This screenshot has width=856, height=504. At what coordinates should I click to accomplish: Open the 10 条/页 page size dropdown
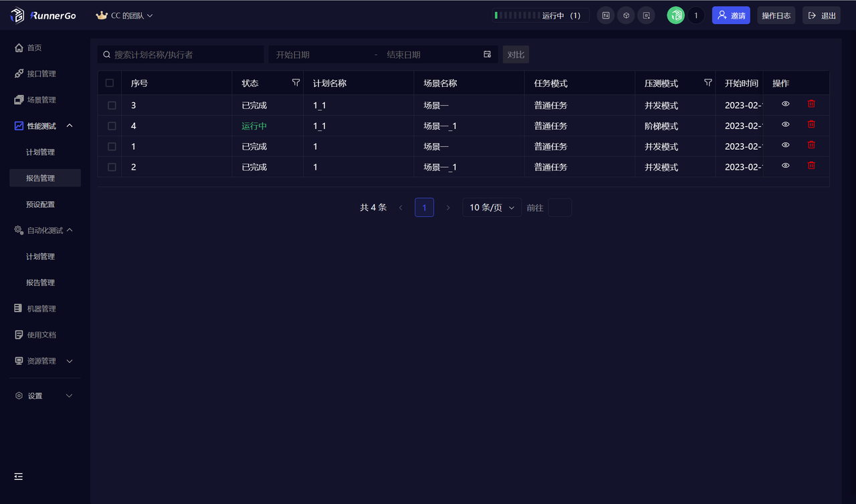tap(492, 207)
